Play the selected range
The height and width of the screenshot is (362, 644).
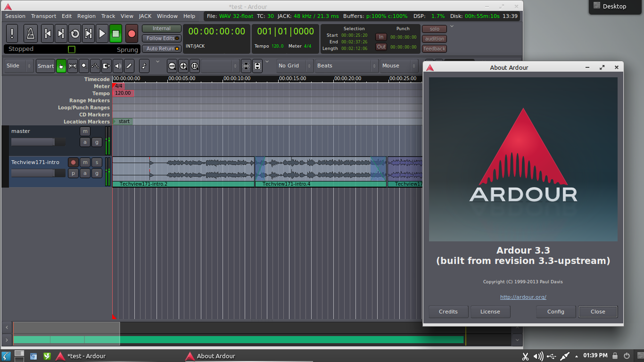point(89,33)
